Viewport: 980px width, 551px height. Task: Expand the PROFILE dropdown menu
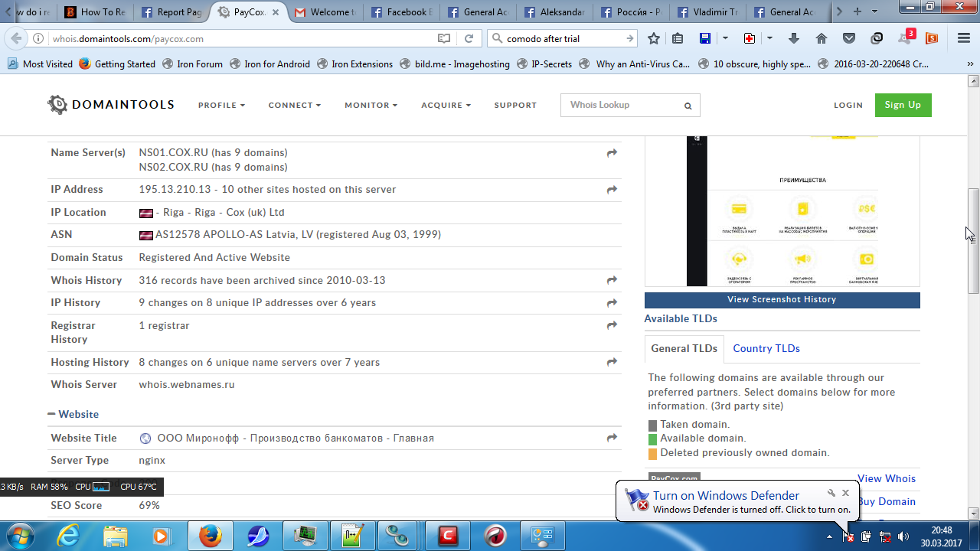tap(222, 106)
